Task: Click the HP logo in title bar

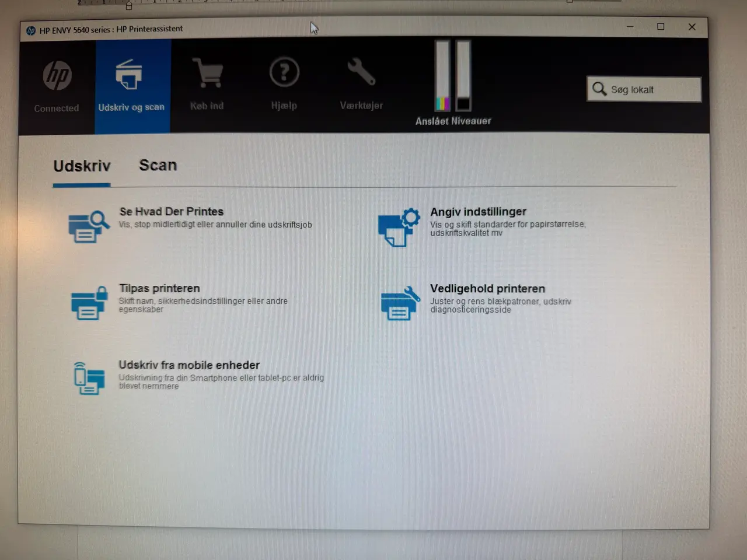Action: 31,30
